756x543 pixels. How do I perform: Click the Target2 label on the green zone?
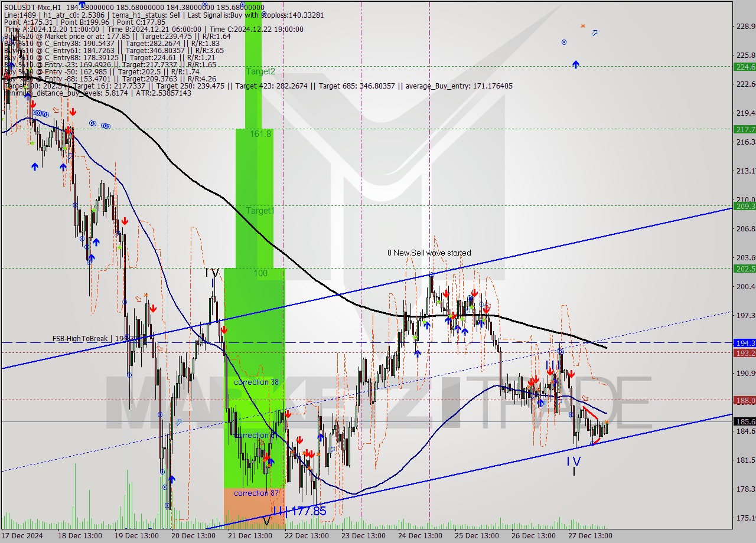point(260,71)
